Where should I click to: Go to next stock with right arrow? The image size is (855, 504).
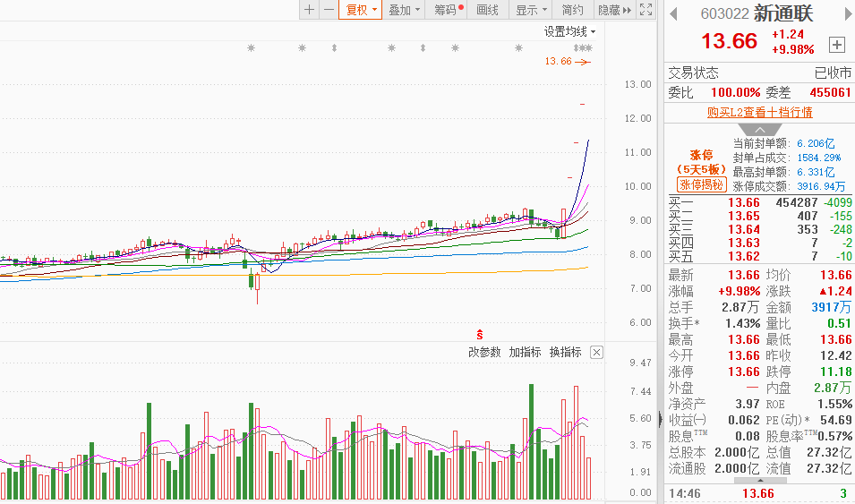849,13
